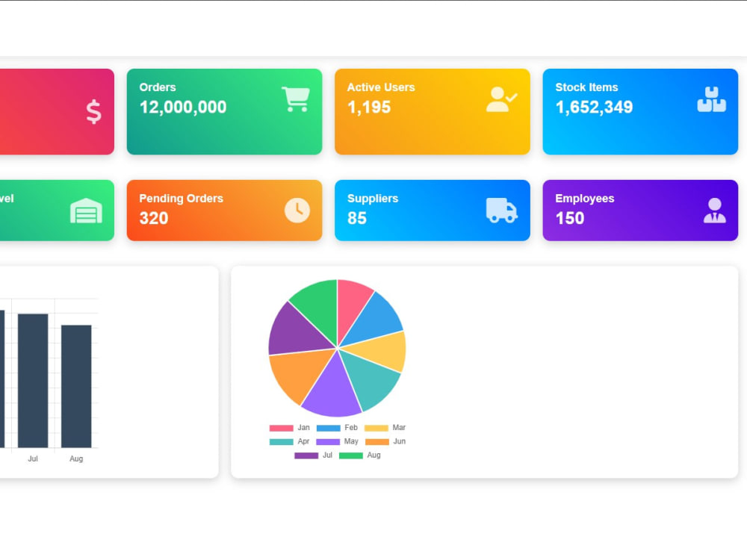Toggle the Apr legend swatch in pie chart
The width and height of the screenshot is (747, 560).
(281, 442)
